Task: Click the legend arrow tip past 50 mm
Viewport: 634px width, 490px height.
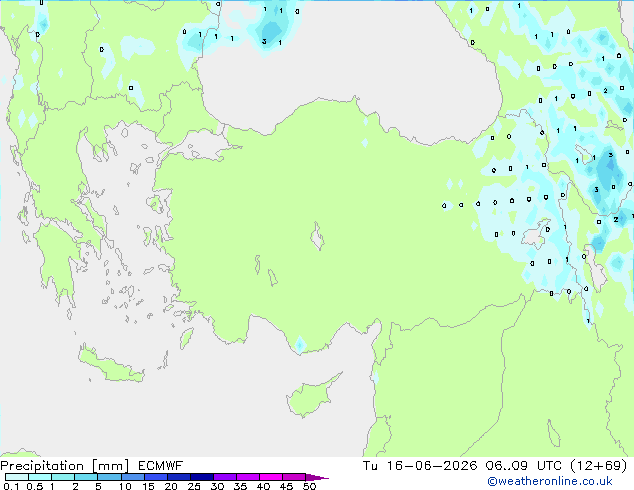Action: pyautogui.click(x=317, y=477)
